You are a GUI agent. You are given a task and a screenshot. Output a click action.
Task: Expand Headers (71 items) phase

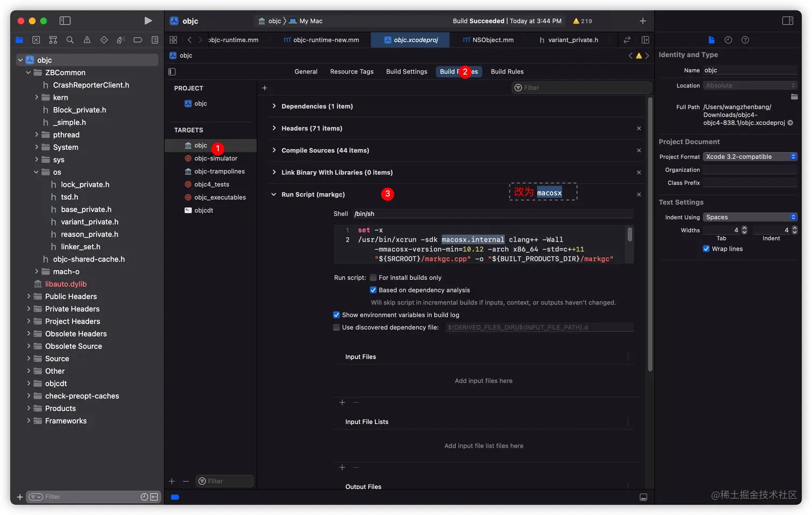(274, 128)
